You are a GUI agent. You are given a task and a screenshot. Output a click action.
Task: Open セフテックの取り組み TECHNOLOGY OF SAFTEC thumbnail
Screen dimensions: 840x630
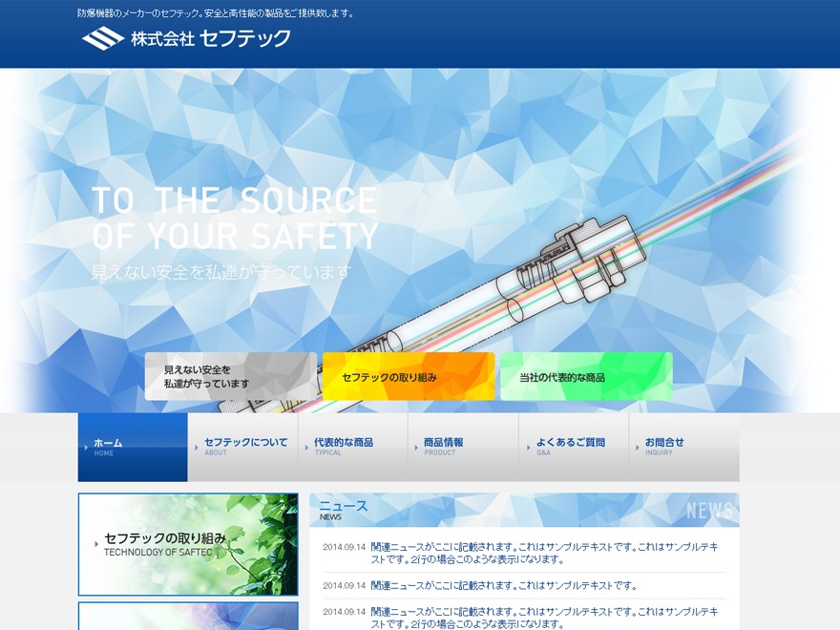pyautogui.click(x=188, y=544)
